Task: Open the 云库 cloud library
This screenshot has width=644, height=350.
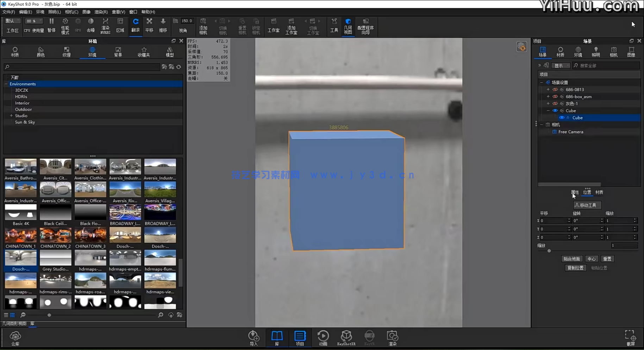Action: click(15, 338)
